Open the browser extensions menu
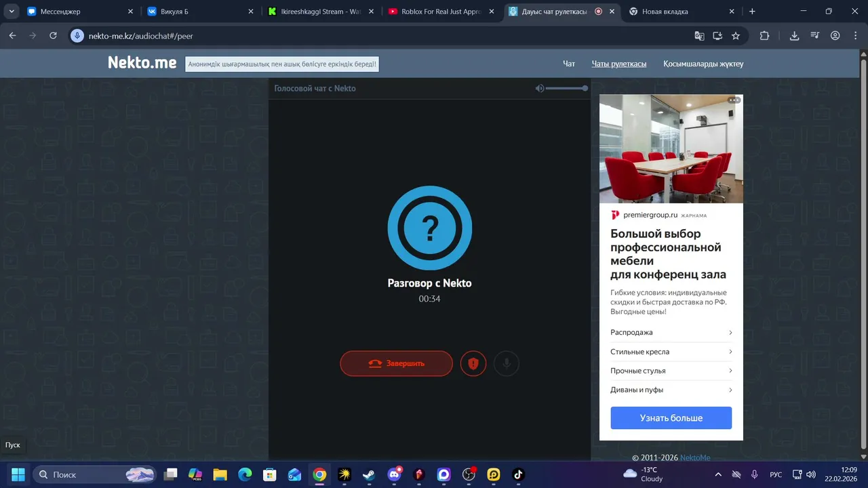Screen dimensions: 868x488 765,36
